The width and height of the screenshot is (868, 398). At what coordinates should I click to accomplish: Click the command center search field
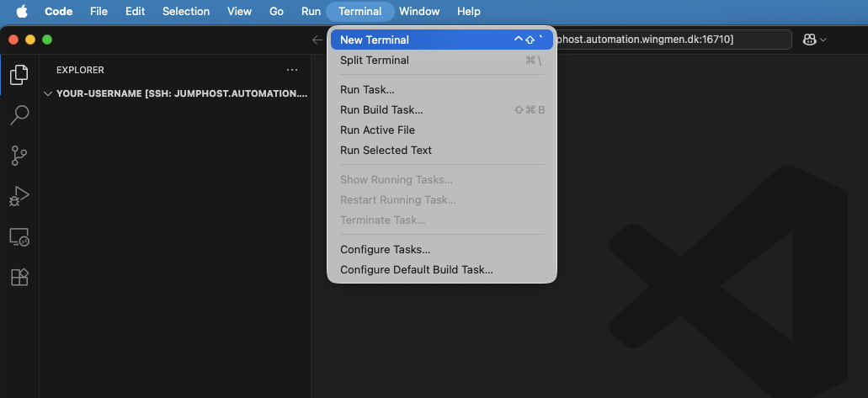(x=674, y=40)
